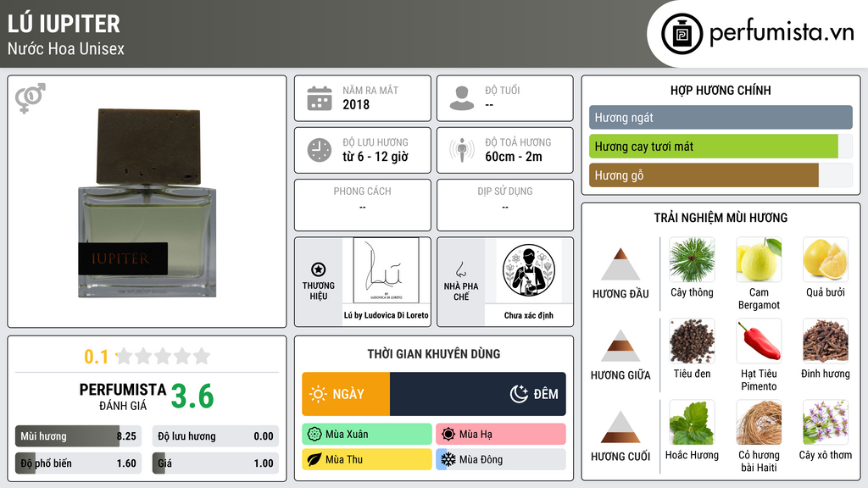Click the yellow 0.1 user rating
This screenshot has height=488, width=868.
(x=96, y=357)
